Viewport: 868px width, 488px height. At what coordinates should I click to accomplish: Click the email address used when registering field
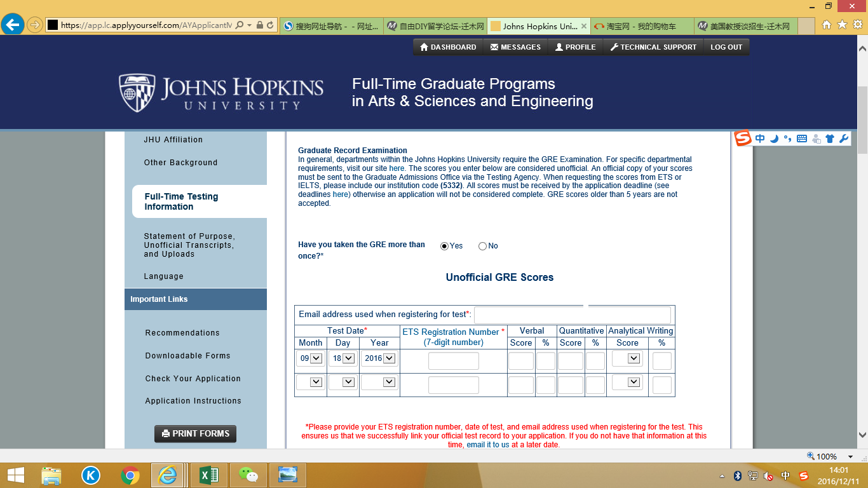[573, 315]
